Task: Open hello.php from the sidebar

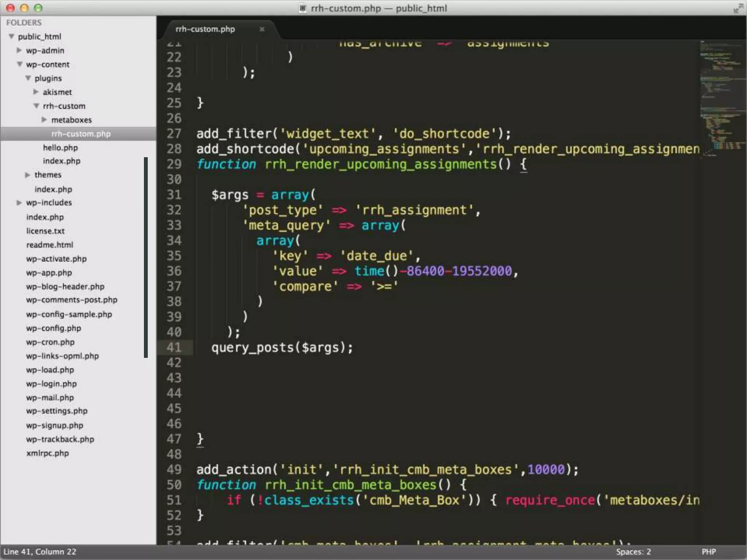Action: tap(60, 148)
